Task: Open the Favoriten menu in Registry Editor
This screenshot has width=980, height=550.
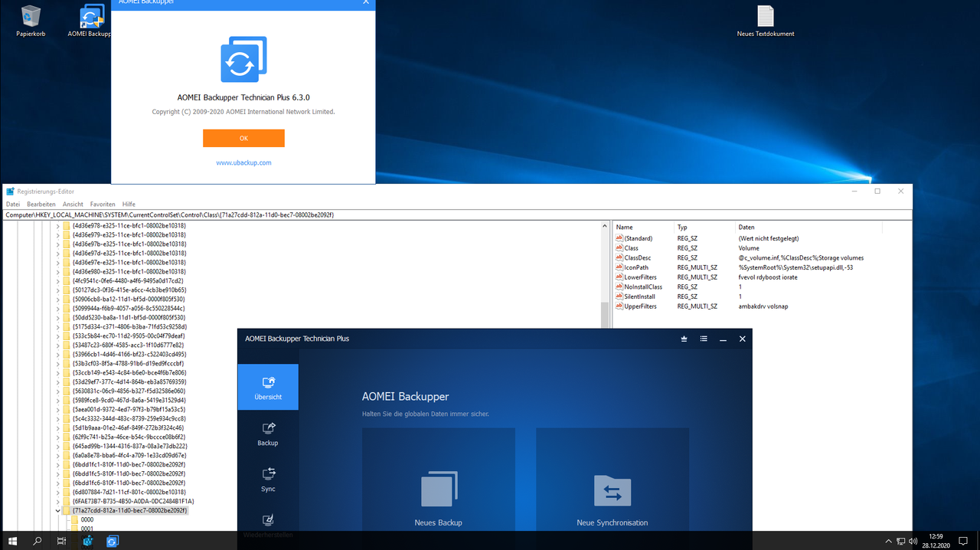Action: coord(103,205)
